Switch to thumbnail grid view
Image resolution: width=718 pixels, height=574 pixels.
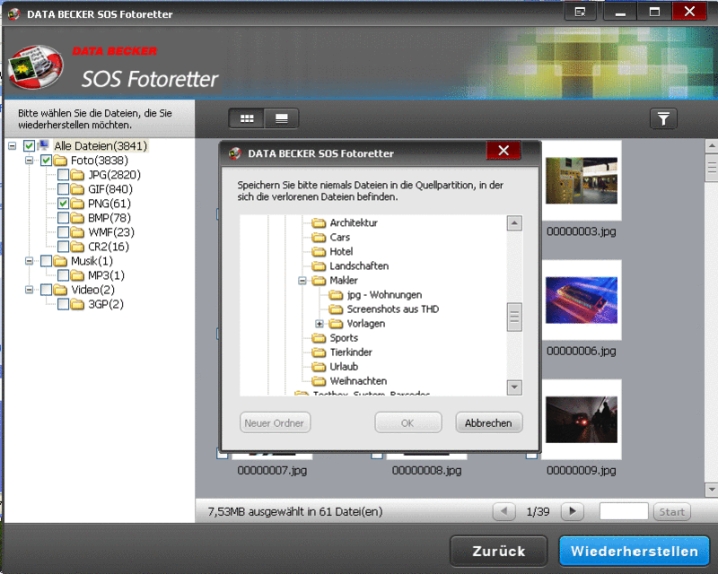pos(246,119)
